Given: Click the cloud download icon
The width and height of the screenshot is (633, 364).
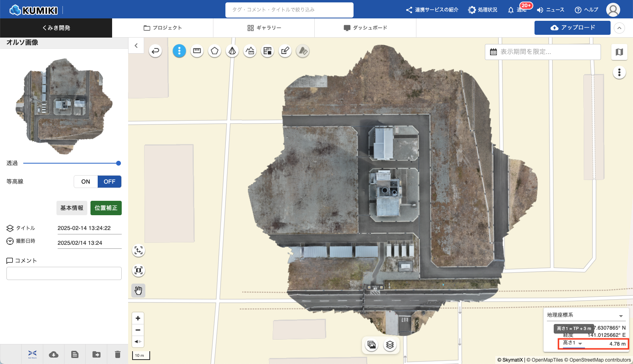Looking at the screenshot, I should (x=54, y=354).
